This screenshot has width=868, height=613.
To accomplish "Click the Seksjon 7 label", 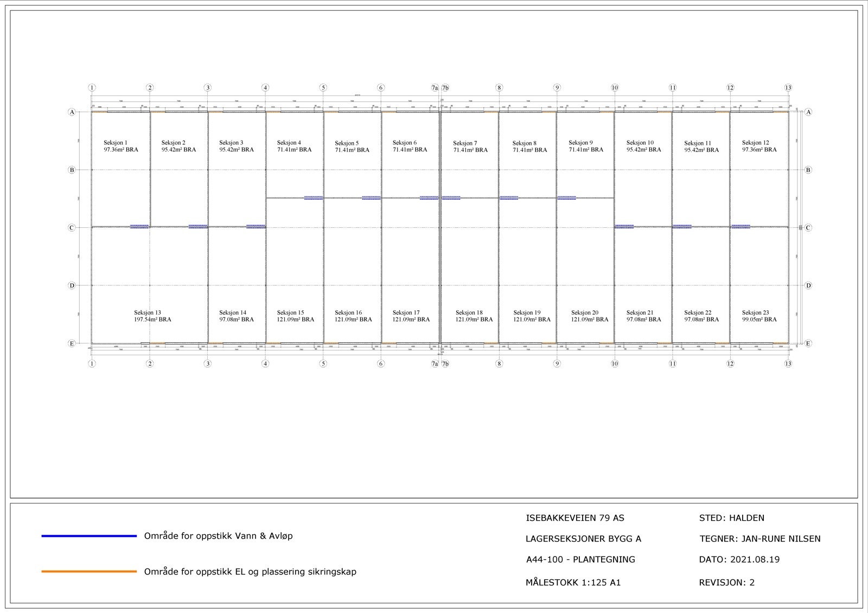I will point(470,146).
